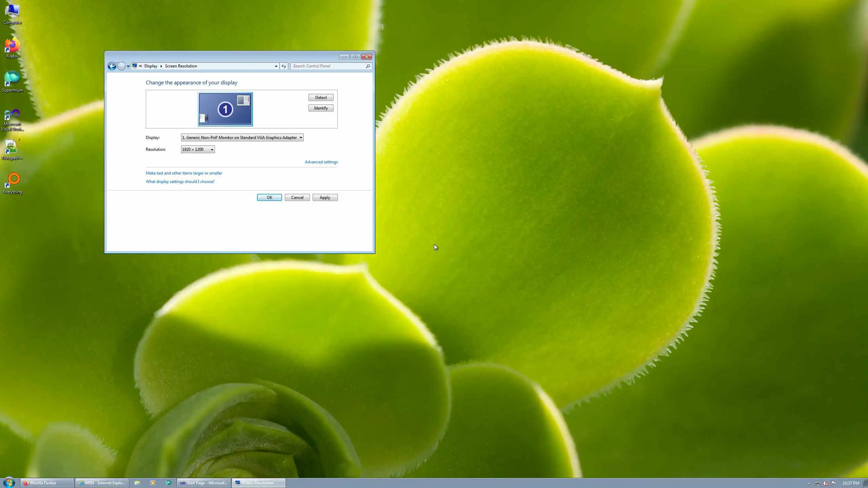Select monitor 1 preview thumbnail
Viewport: 868px width, 488px height.
pos(225,109)
